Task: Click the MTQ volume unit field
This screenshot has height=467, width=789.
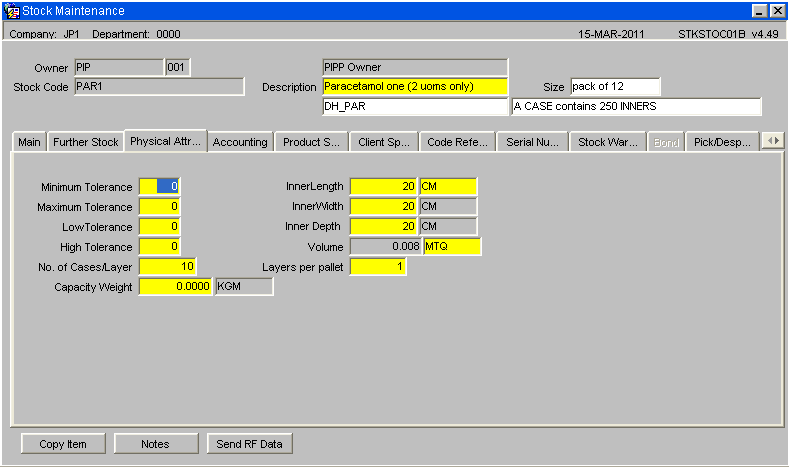Action: click(x=452, y=247)
